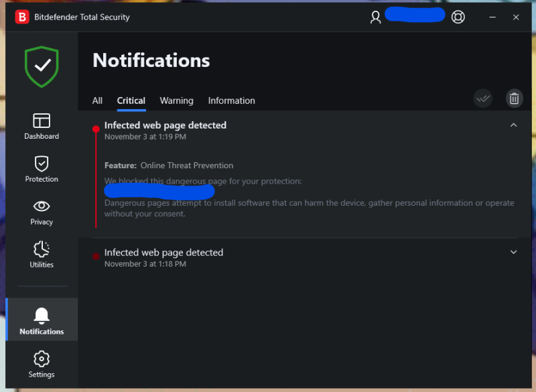The width and height of the screenshot is (536, 392).
Task: Click the 'November 3 at 1:19 PM' timestamp
Action: (145, 137)
